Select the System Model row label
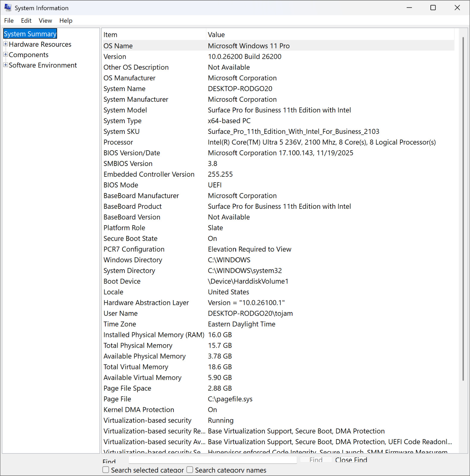The width and height of the screenshot is (470, 476). pyautogui.click(x=125, y=110)
